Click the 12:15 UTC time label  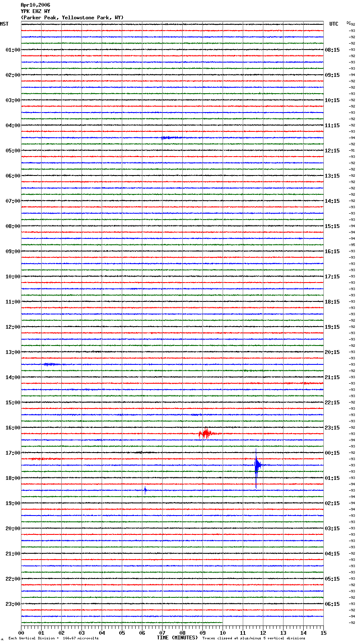(332, 151)
